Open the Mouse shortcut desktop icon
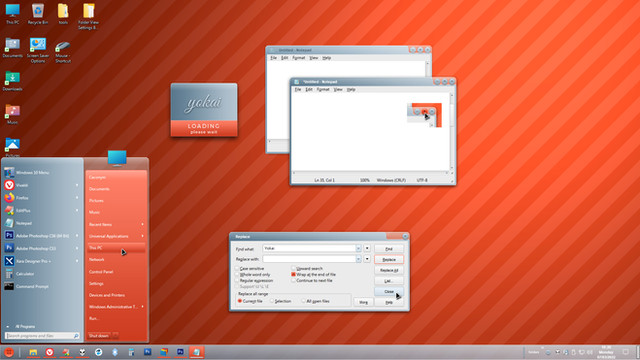This screenshot has width=640, height=360. 63,51
